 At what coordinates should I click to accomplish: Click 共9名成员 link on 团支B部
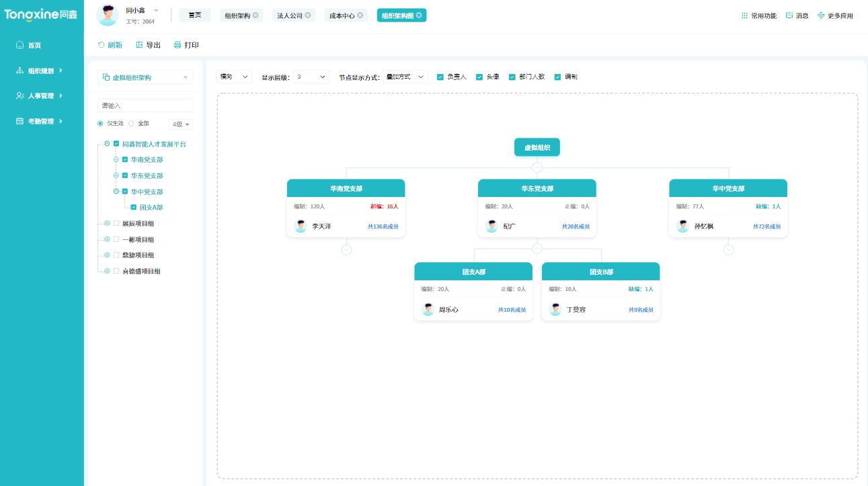[640, 309]
